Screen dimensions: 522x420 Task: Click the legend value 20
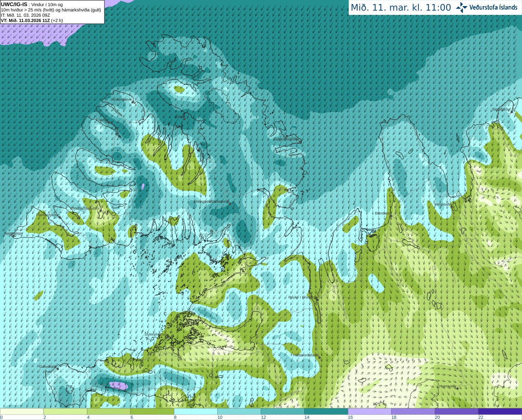coord(437,417)
